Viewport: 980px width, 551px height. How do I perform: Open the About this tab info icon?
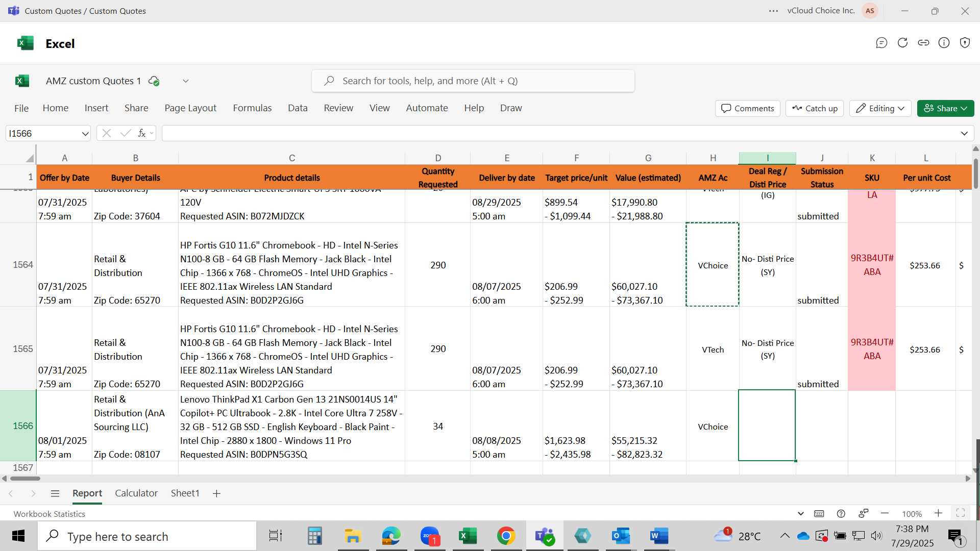pos(944,43)
